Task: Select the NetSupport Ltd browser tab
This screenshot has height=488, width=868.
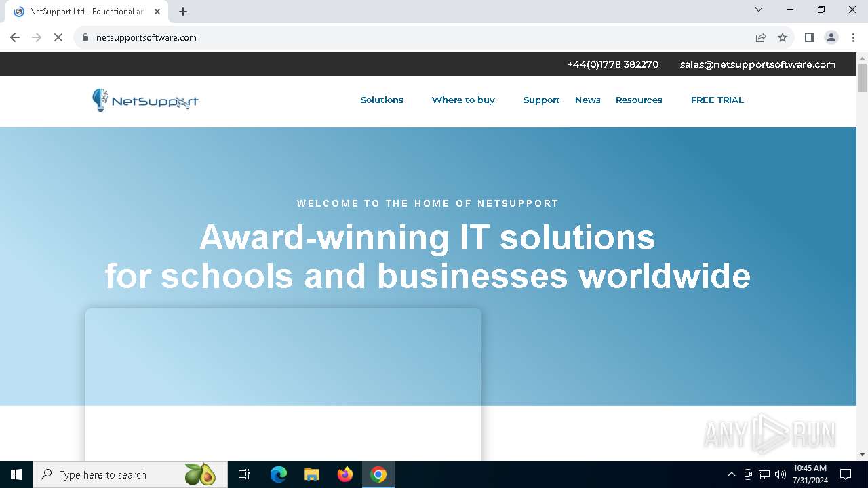Action: point(87,12)
